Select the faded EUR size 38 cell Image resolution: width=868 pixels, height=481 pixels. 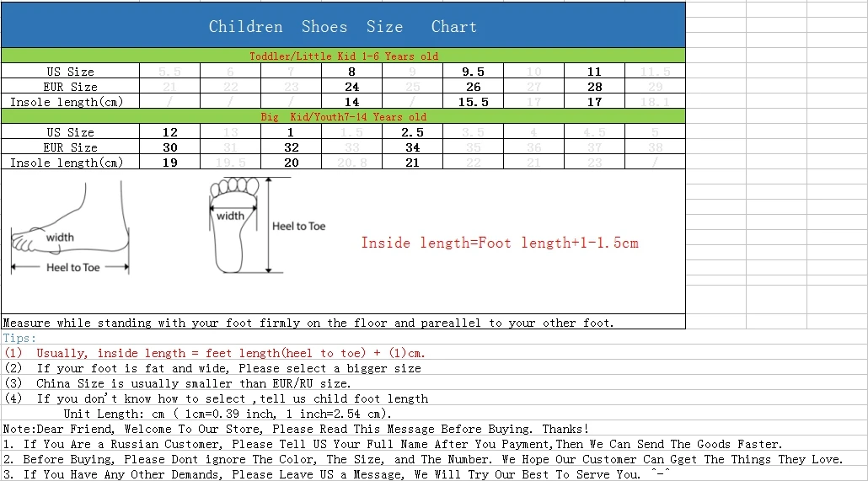pyautogui.click(x=656, y=147)
